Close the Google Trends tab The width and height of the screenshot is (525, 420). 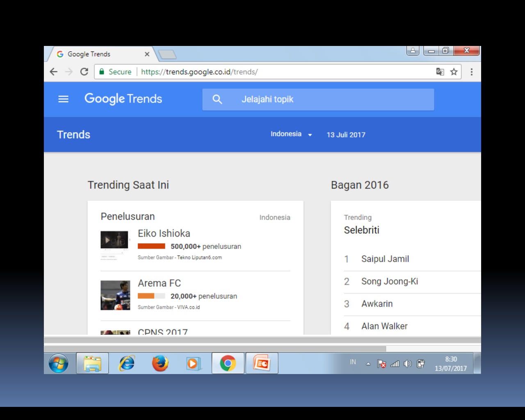coord(147,54)
